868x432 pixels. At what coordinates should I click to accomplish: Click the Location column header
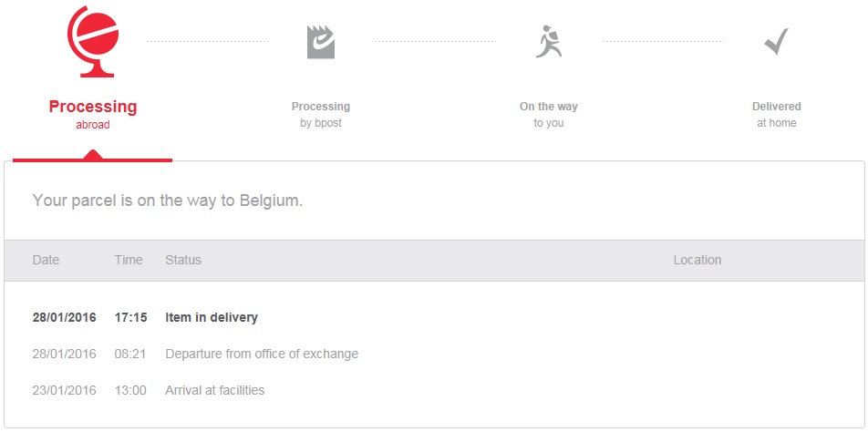[x=697, y=260]
